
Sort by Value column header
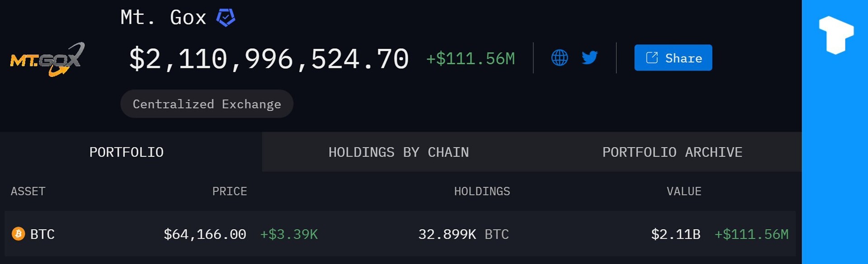coord(684,191)
